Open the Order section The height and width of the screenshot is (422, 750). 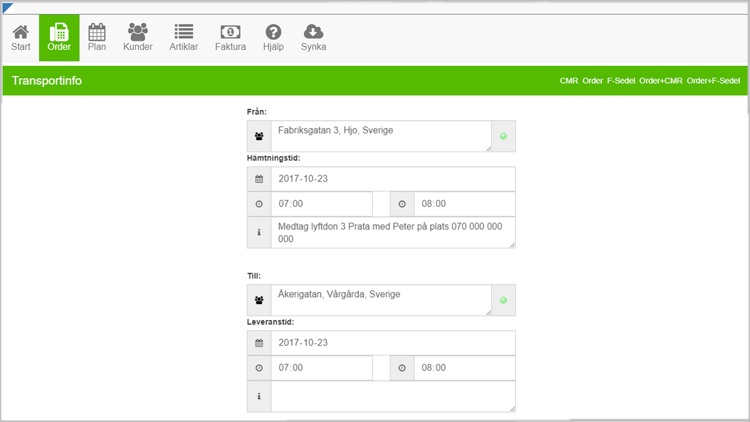pyautogui.click(x=59, y=38)
